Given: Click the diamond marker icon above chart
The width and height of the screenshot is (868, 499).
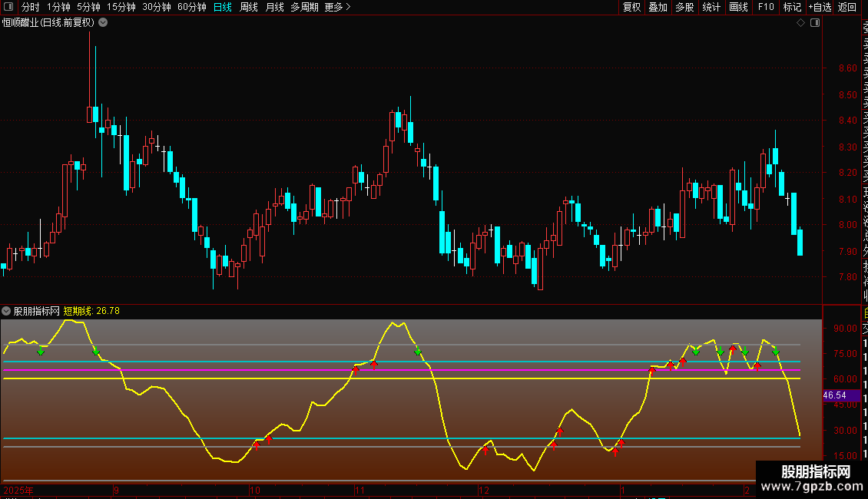Looking at the screenshot, I should coord(800,23).
